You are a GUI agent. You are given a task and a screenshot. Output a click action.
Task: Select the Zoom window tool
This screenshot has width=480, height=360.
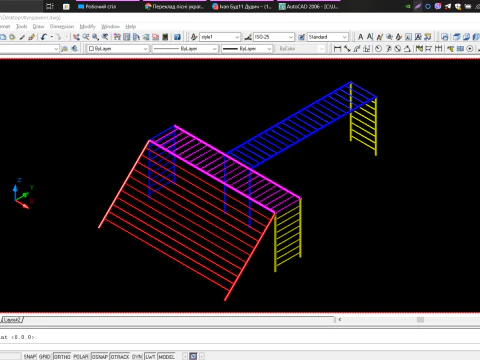coord(96,37)
